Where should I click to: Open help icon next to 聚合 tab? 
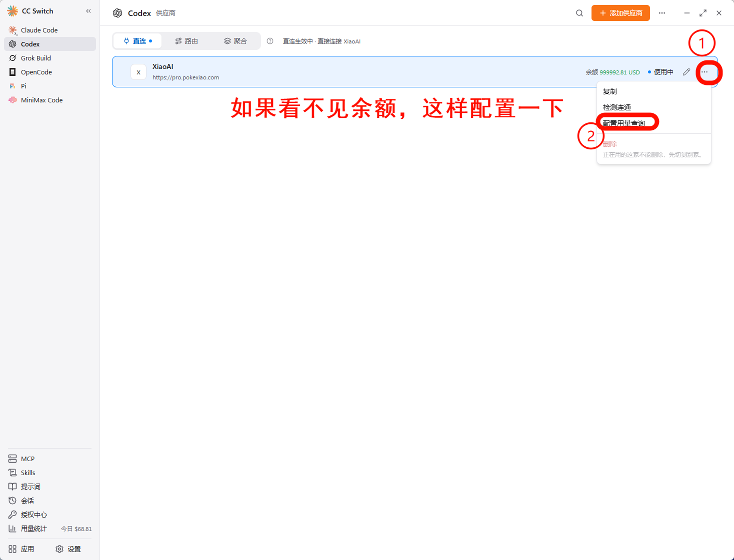click(x=270, y=41)
